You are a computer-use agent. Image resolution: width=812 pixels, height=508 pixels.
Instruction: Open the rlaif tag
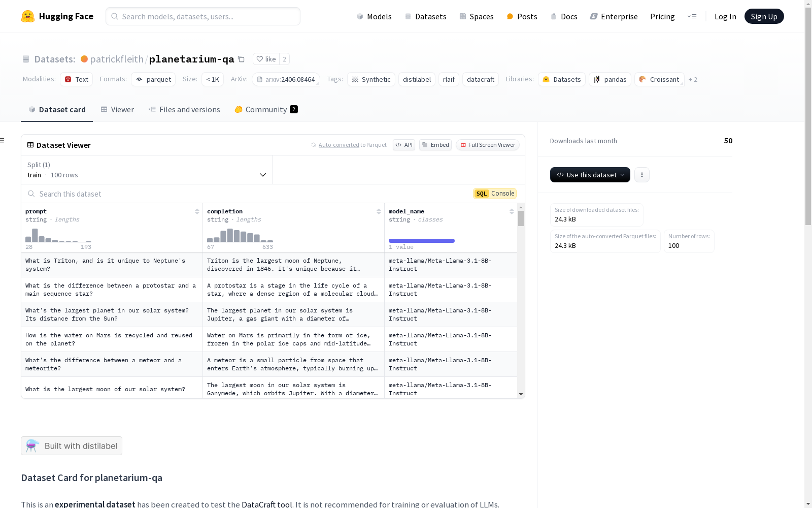tap(449, 79)
